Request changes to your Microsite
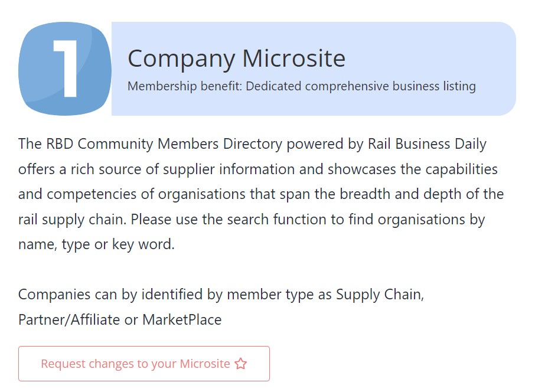The width and height of the screenshot is (535, 392). tap(144, 364)
